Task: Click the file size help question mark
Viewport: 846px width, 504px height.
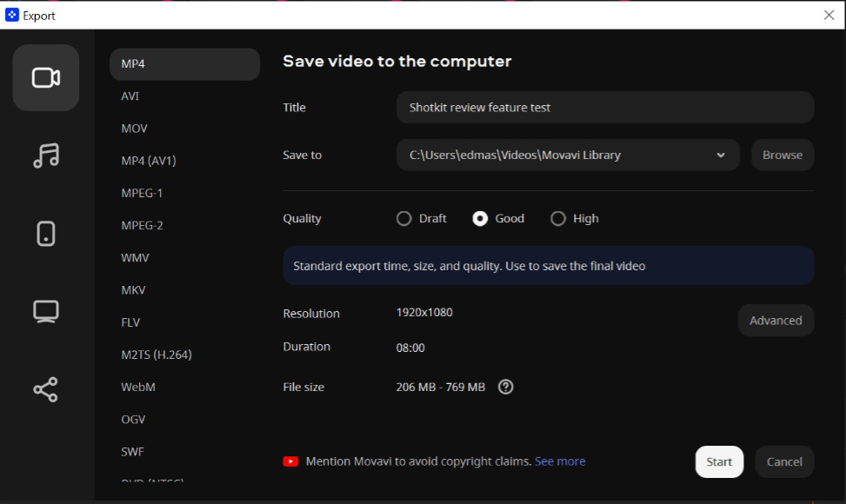Action: [x=505, y=387]
